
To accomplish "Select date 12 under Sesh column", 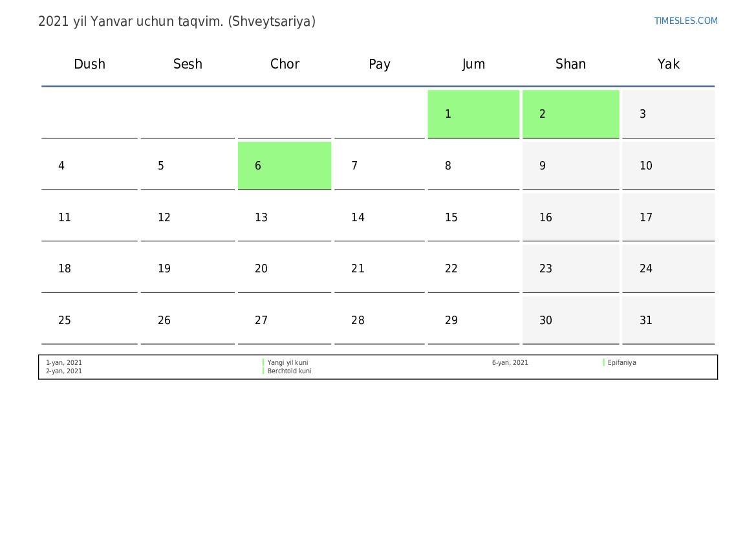I will coord(188,217).
